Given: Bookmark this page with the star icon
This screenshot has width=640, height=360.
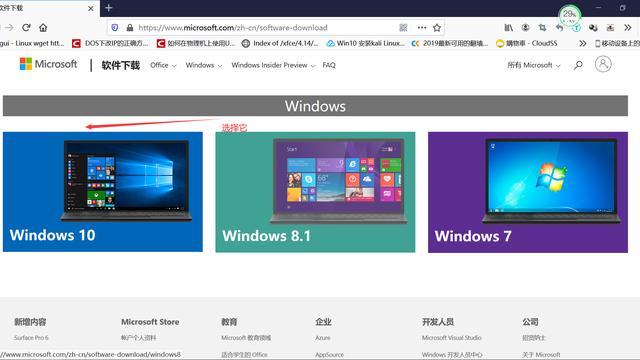Looking at the screenshot, I should [x=437, y=28].
